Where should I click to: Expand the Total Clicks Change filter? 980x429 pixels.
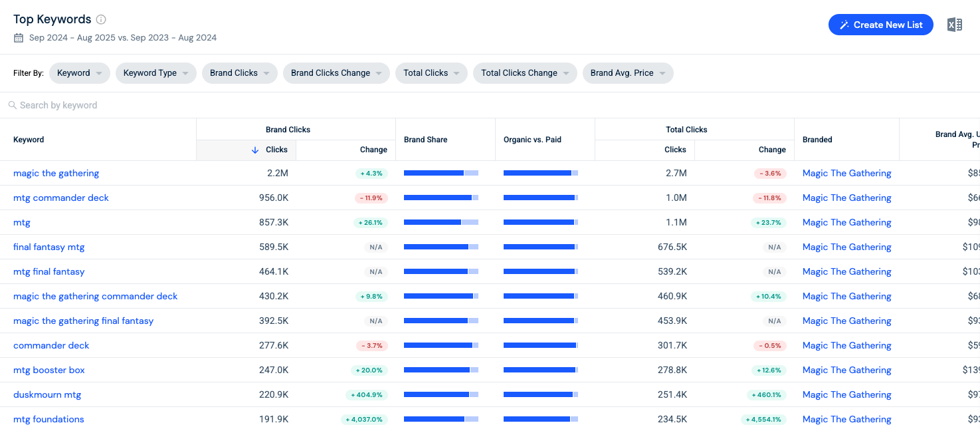[x=525, y=73]
